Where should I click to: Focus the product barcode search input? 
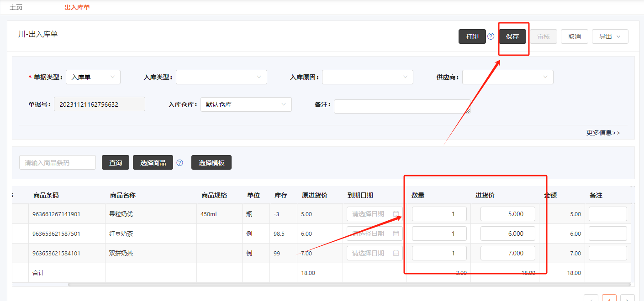(x=58, y=163)
